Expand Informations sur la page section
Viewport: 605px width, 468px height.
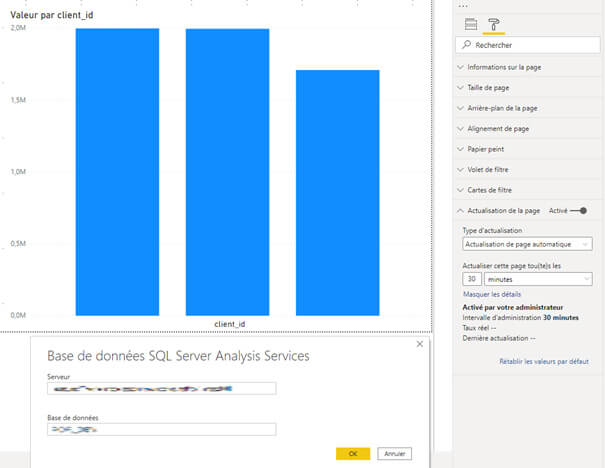(x=528, y=67)
